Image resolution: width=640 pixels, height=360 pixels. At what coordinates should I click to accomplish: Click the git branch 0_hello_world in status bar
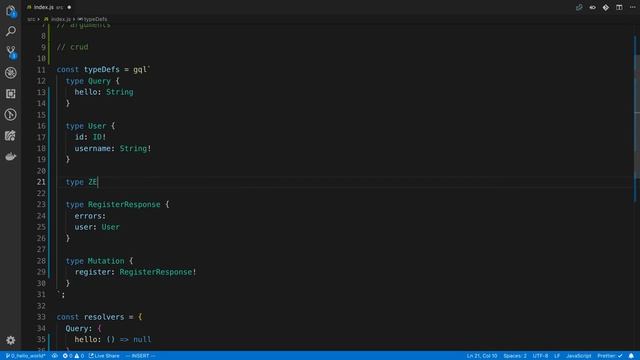25,356
